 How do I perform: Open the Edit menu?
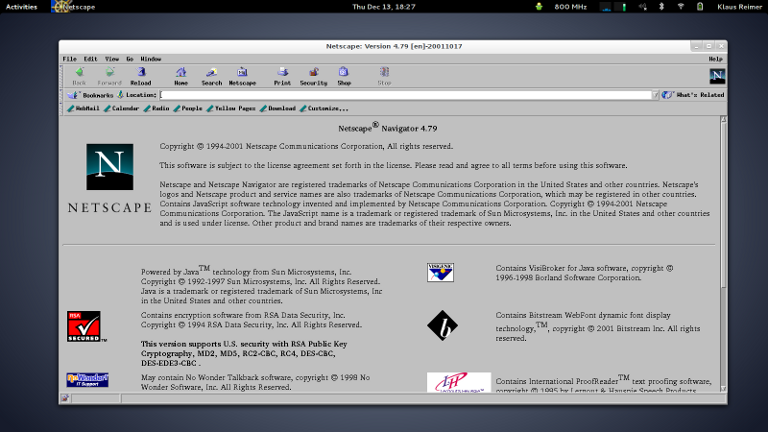coord(91,59)
